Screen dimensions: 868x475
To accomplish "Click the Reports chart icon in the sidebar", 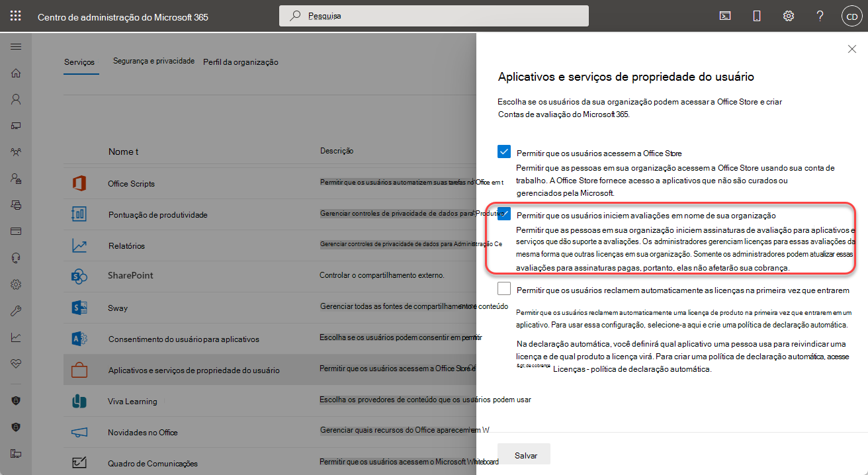I will [16, 337].
